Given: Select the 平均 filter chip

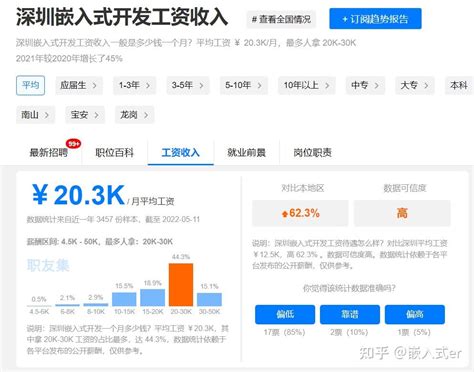Looking at the screenshot, I should point(30,86).
